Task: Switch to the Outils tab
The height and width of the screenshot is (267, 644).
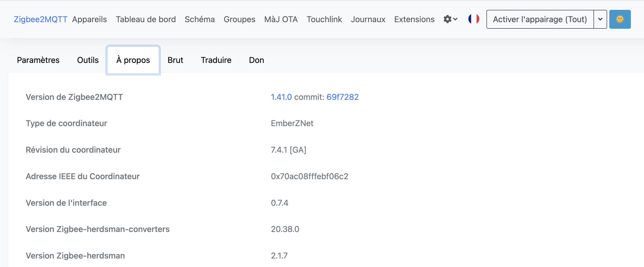Action: click(88, 60)
